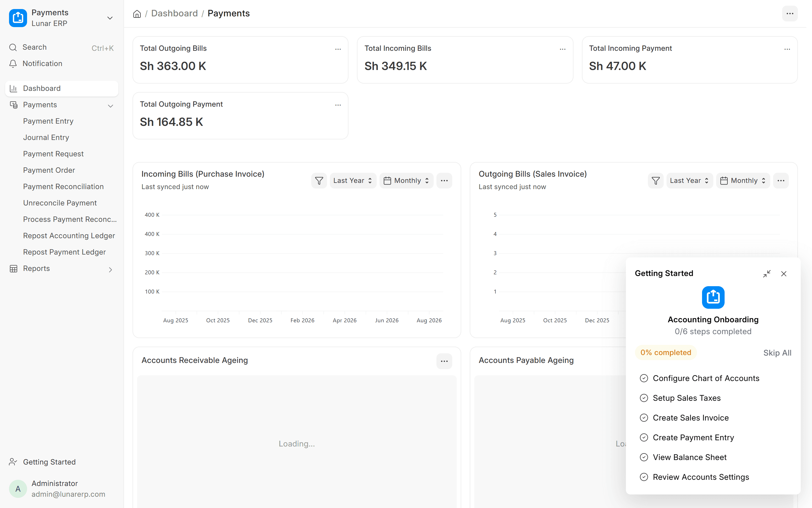Open Notification from the sidebar
812x508 pixels.
pos(62,63)
